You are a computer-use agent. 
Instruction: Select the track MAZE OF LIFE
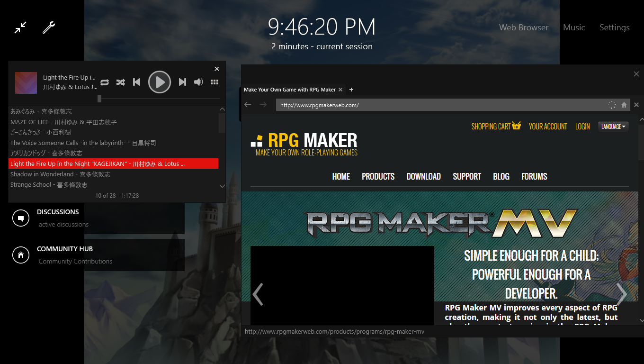(114, 122)
